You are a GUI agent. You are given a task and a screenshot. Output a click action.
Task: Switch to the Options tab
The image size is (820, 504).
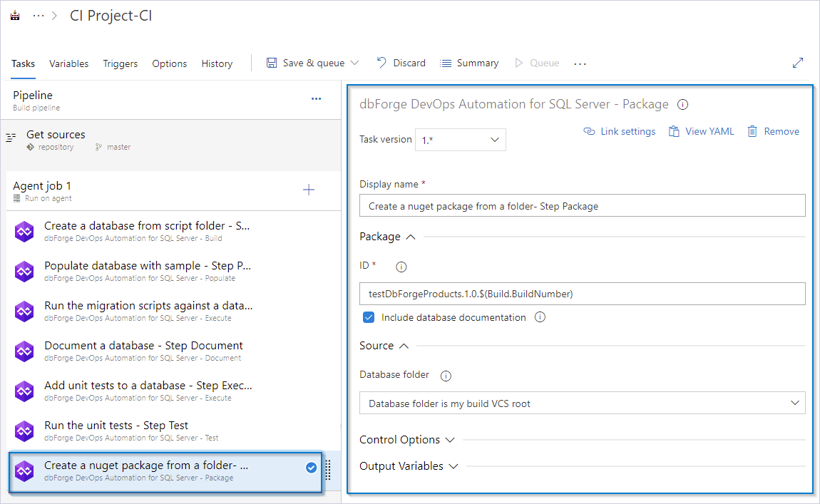click(x=170, y=63)
